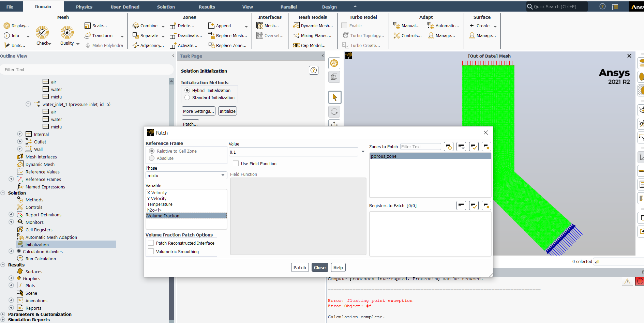The image size is (644, 323).
Task: Open Mesh interfaces dialog
Action: pyautogui.click(x=268, y=26)
